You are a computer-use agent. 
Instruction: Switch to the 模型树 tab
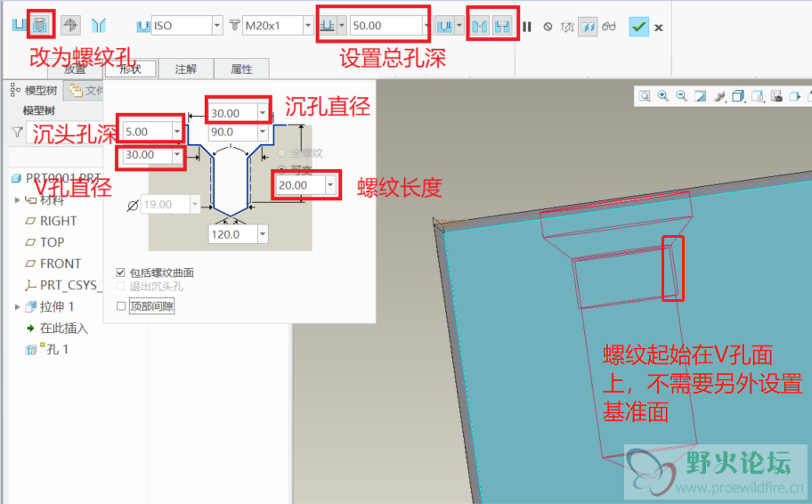[34, 91]
